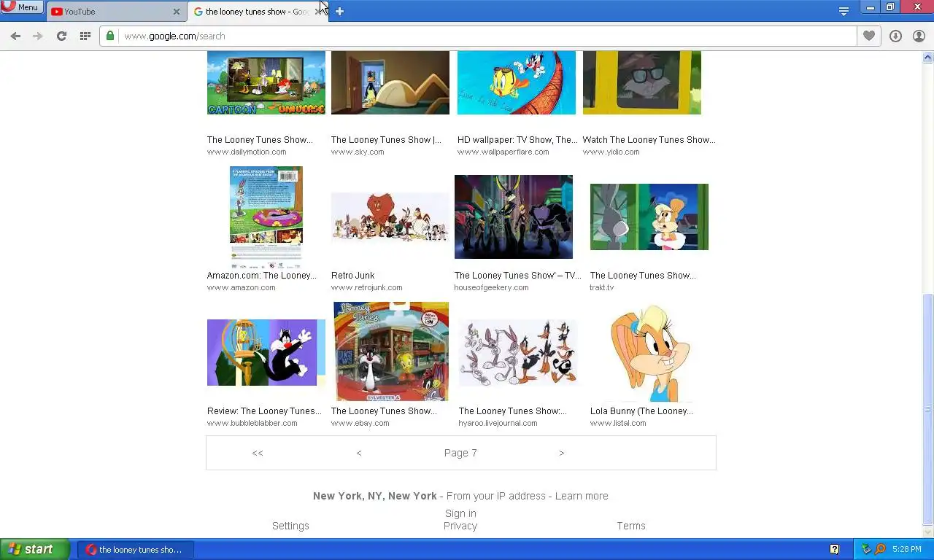Click 'Review: The Looney Tunes...' link
This screenshot has width=934, height=560.
(264, 411)
